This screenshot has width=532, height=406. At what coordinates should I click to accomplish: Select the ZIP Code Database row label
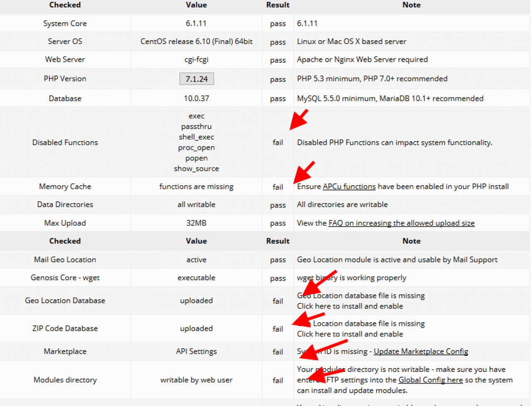65,328
